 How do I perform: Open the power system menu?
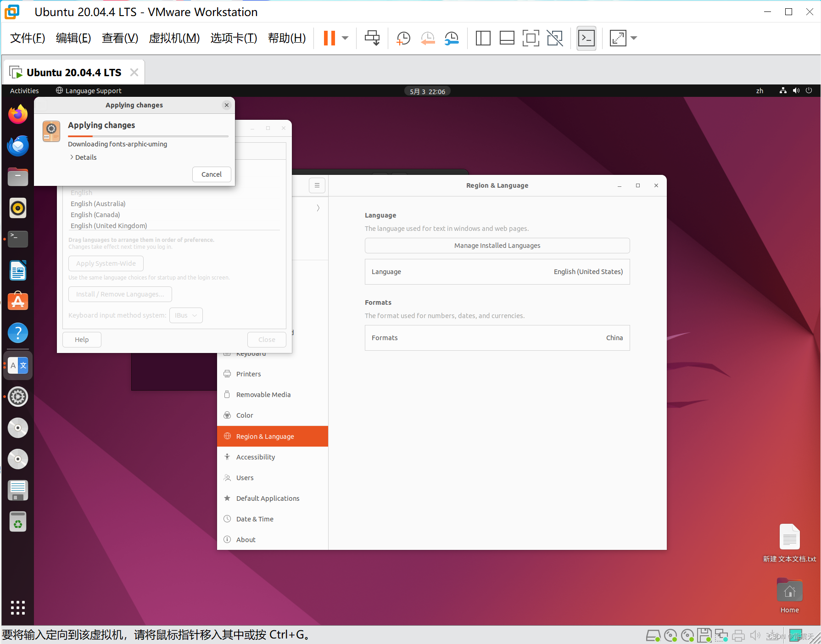[809, 91]
